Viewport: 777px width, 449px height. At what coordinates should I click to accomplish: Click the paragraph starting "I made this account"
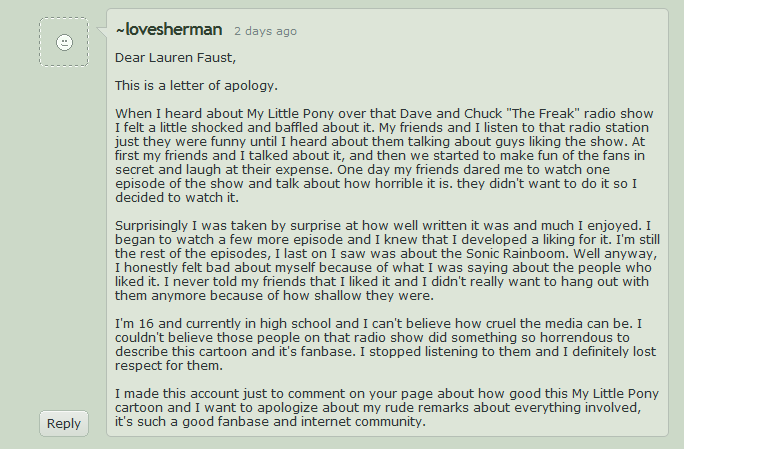386,407
